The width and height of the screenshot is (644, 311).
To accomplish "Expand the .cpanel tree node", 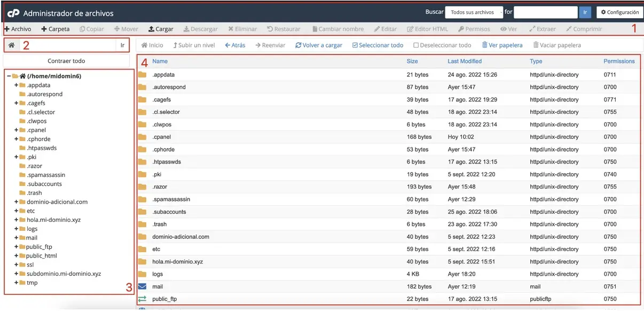I will point(16,130).
